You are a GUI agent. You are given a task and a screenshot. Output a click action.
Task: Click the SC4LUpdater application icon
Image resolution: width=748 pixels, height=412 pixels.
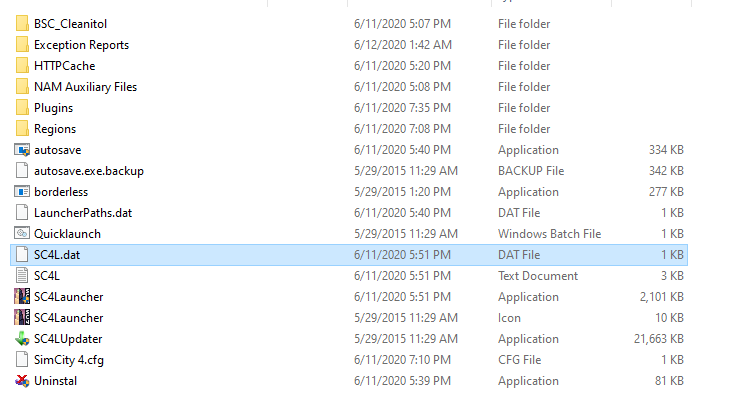22,339
